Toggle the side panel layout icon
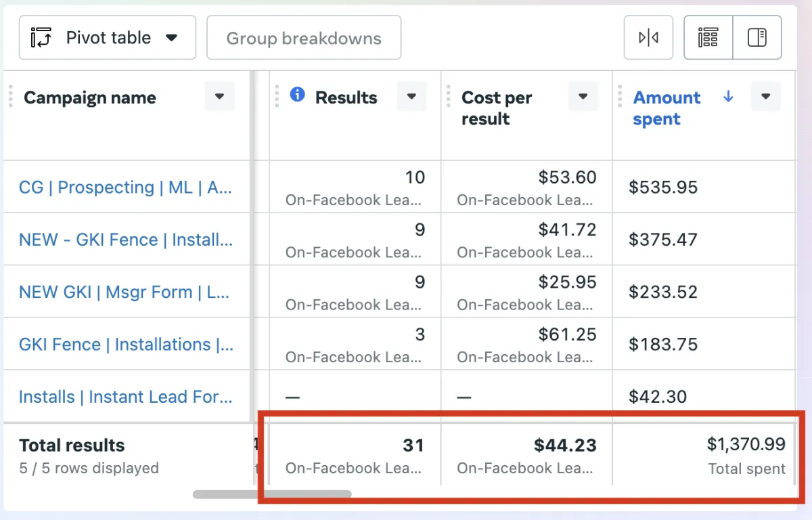 pos(757,38)
